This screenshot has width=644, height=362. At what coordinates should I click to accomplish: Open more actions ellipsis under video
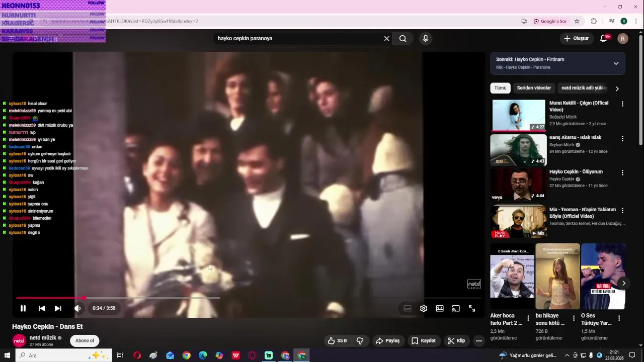pyautogui.click(x=479, y=341)
